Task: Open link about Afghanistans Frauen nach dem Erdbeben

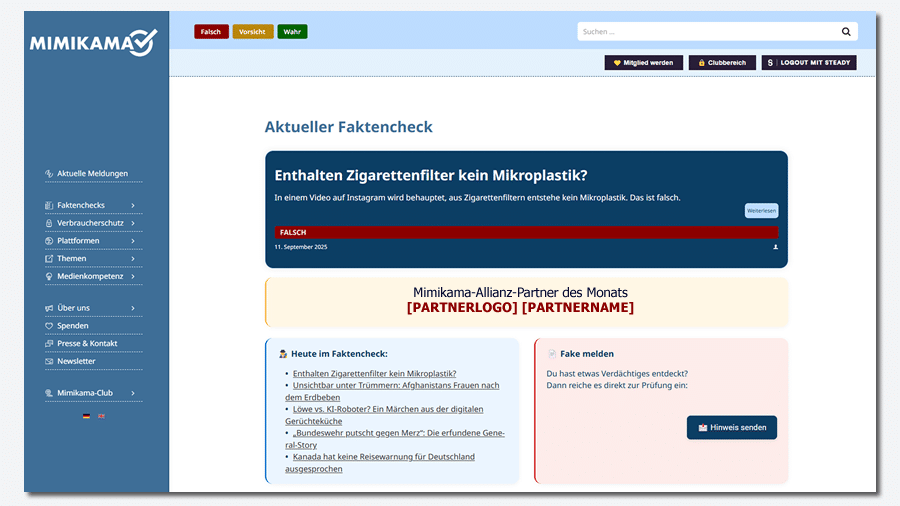Action: click(392, 391)
